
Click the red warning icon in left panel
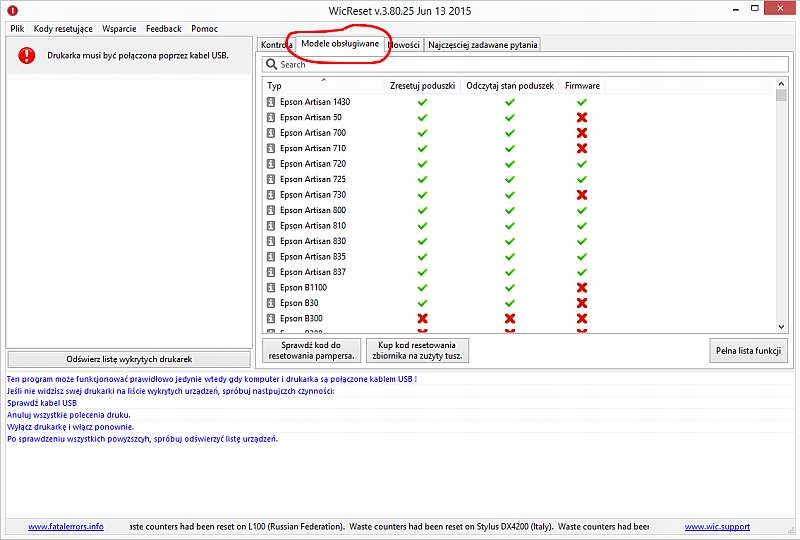[x=26, y=57]
